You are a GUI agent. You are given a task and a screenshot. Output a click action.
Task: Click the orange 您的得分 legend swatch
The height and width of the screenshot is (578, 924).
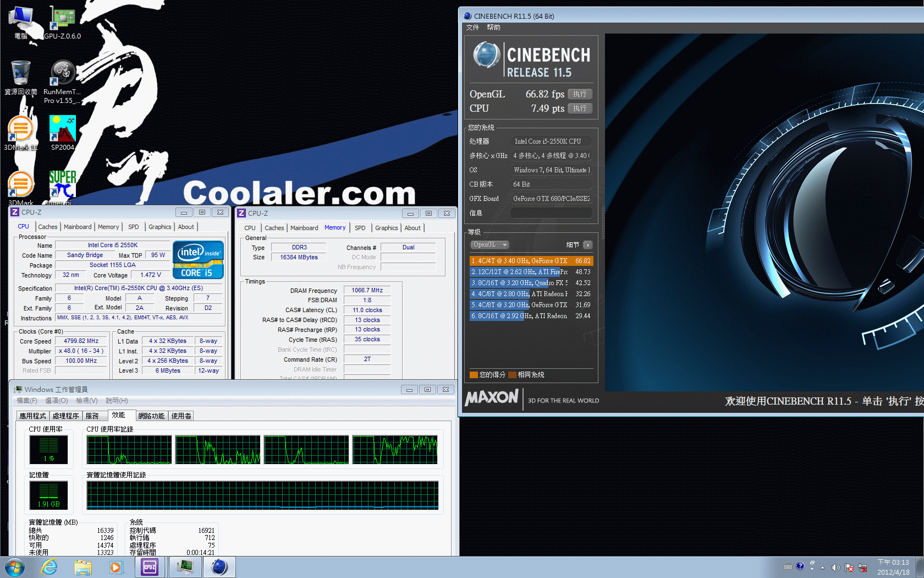coord(474,375)
